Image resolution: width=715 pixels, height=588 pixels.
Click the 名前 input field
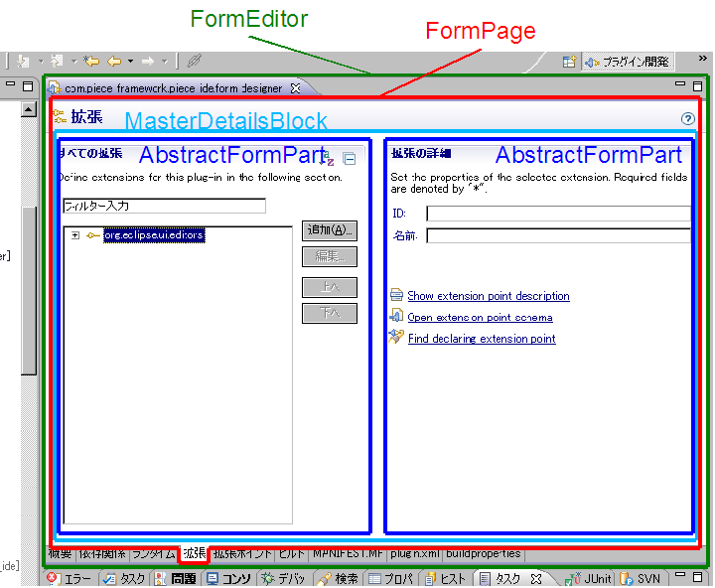(558, 235)
